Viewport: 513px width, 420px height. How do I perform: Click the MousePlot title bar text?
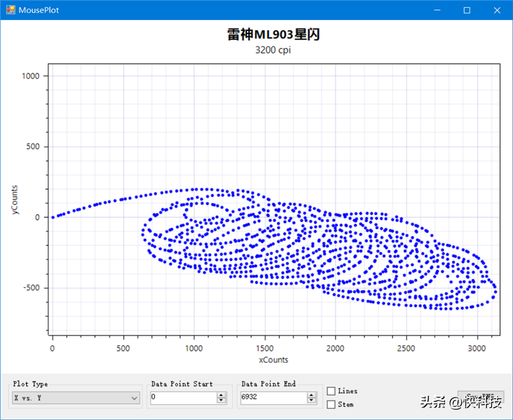(x=38, y=10)
